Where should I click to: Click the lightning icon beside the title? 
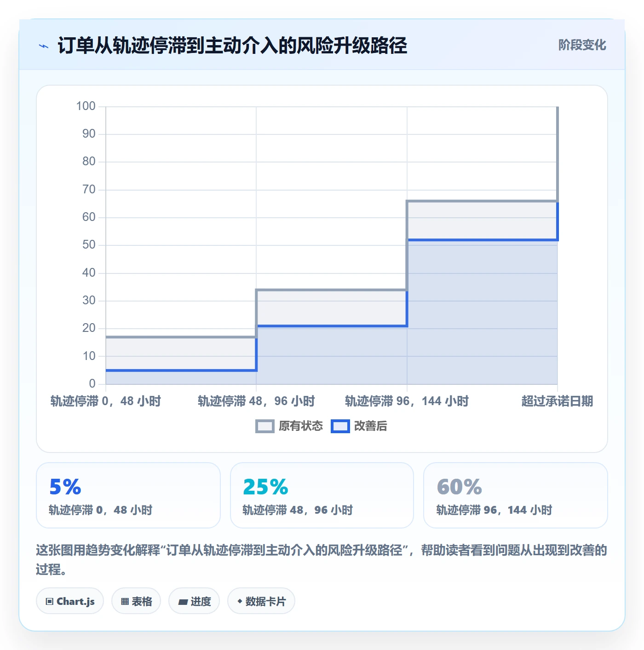coord(44,46)
